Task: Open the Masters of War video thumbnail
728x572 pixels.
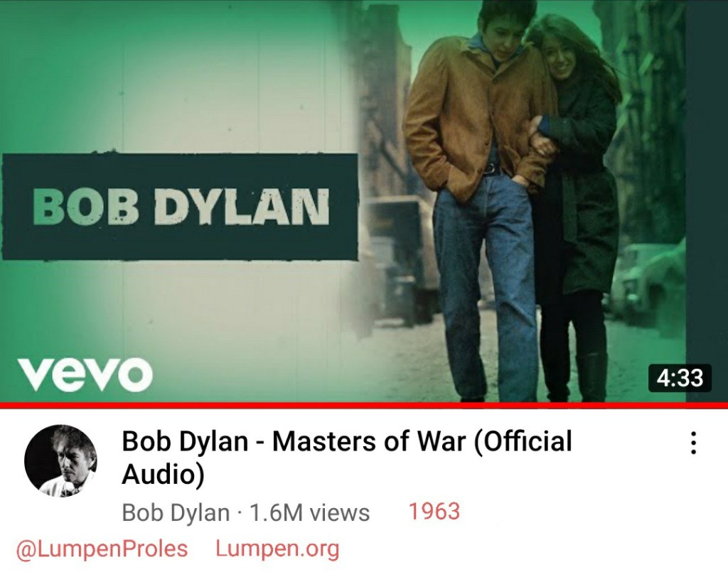Action: [x=364, y=201]
